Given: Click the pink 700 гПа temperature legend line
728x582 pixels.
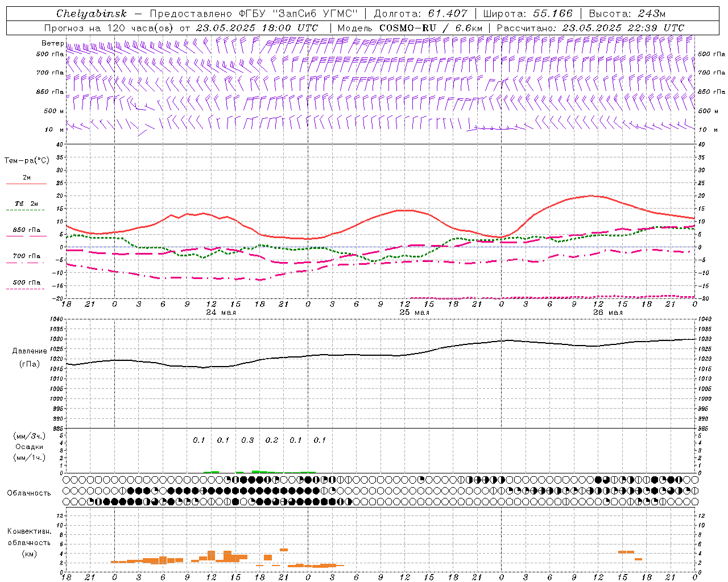Looking at the screenshot, I should click(26, 262).
